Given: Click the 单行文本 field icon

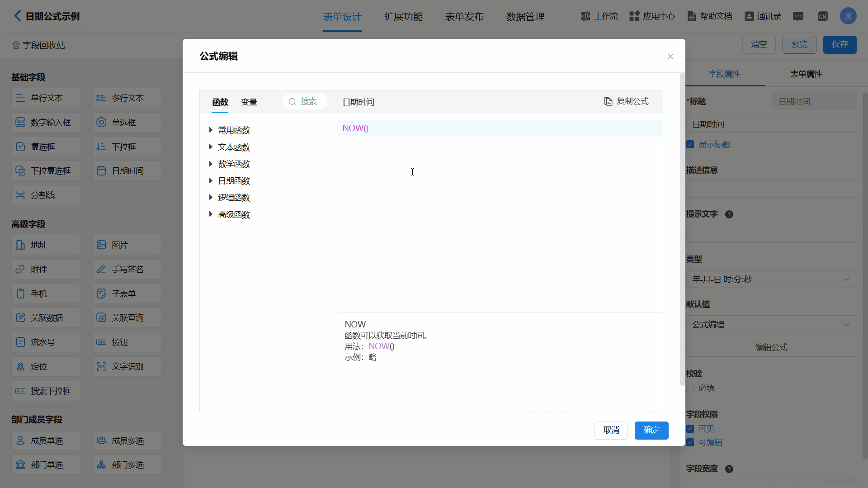Looking at the screenshot, I should pos(20,98).
